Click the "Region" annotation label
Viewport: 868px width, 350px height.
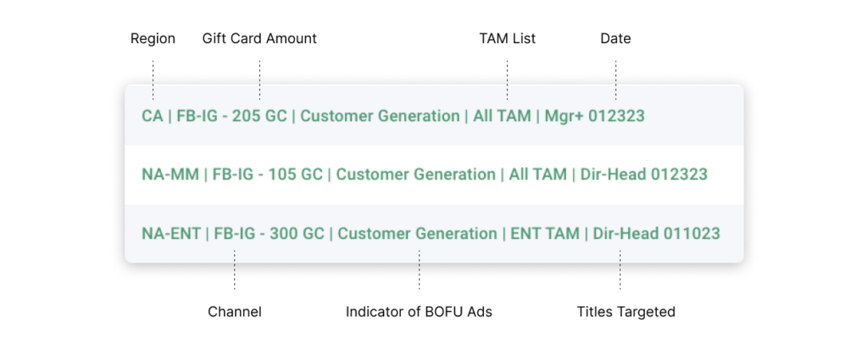point(153,39)
